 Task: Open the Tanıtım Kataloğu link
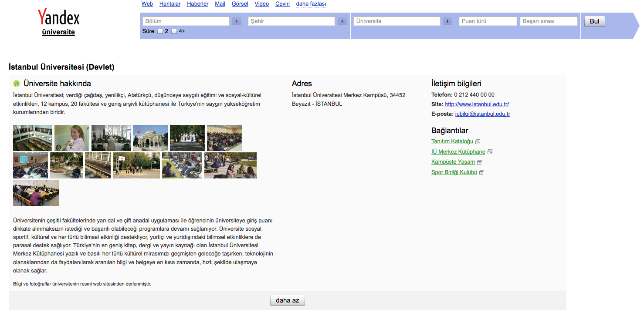pyautogui.click(x=452, y=141)
